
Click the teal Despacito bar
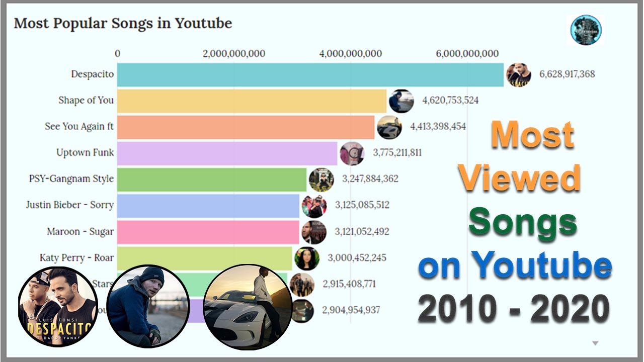click(x=310, y=74)
